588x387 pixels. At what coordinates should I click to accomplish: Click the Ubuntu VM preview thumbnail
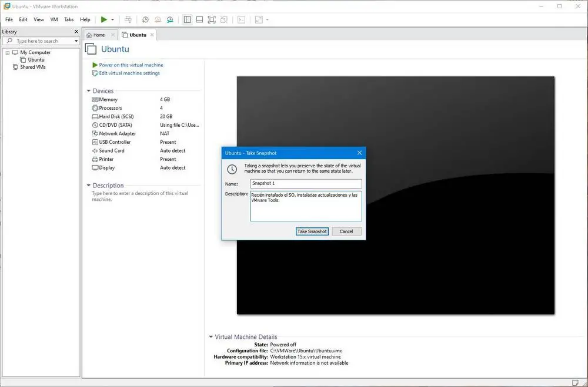(396, 195)
